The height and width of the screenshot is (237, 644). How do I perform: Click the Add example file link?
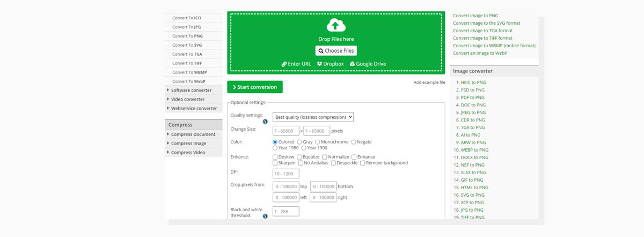coord(429,82)
